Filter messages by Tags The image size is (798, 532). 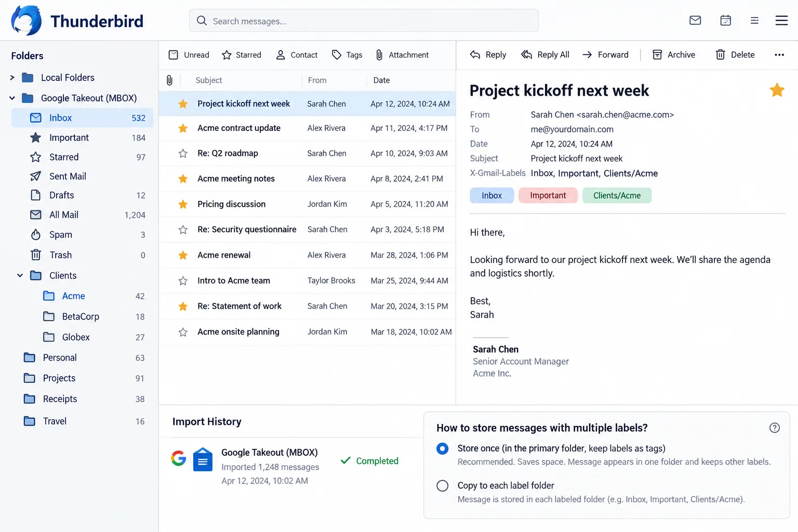347,55
